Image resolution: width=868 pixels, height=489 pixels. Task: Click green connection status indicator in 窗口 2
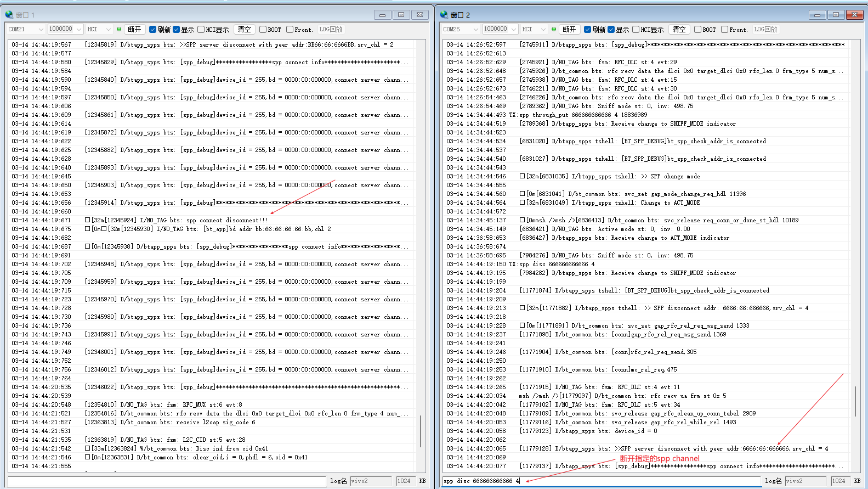554,29
